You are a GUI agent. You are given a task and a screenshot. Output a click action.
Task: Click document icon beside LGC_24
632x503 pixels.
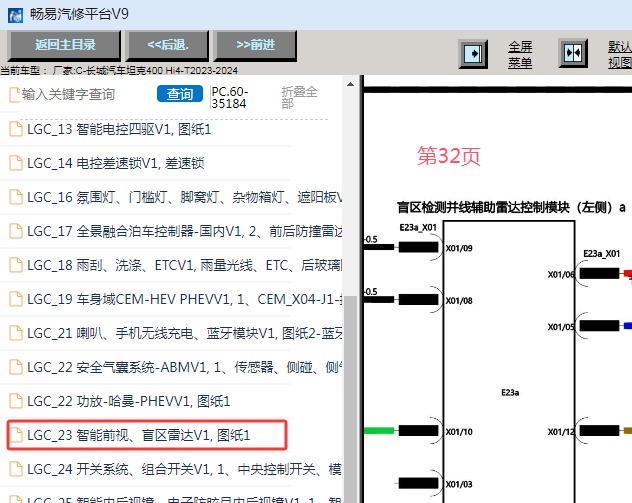pos(16,469)
